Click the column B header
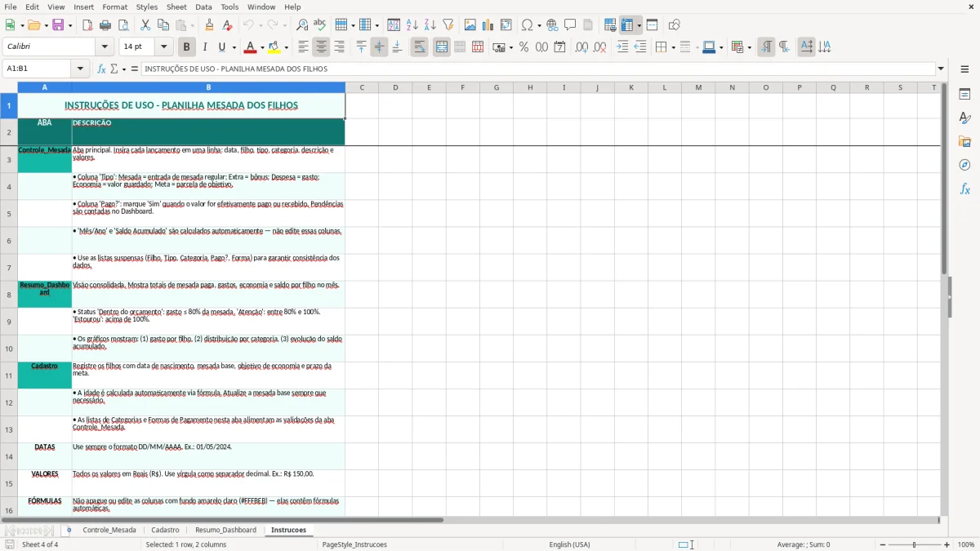The height and width of the screenshot is (551, 980). click(208, 87)
